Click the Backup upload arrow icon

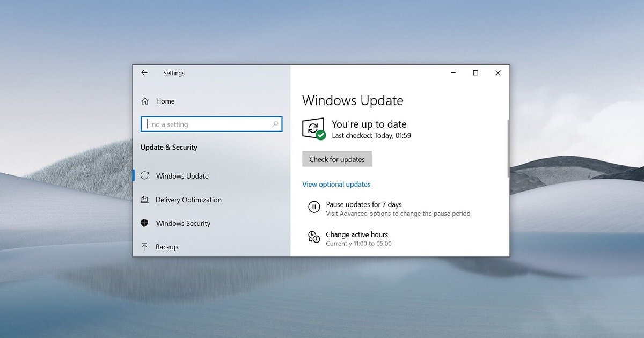[144, 247]
